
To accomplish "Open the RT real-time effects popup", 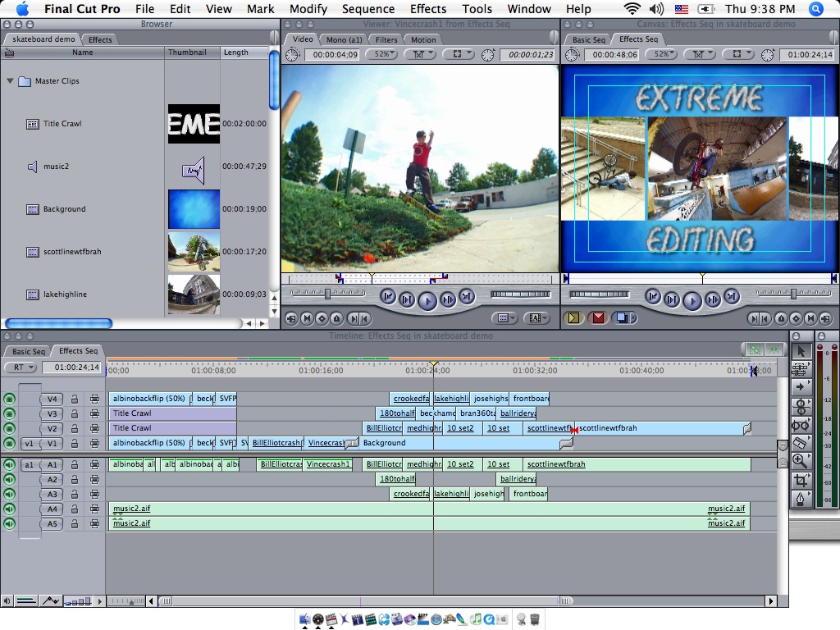I will pyautogui.click(x=21, y=367).
